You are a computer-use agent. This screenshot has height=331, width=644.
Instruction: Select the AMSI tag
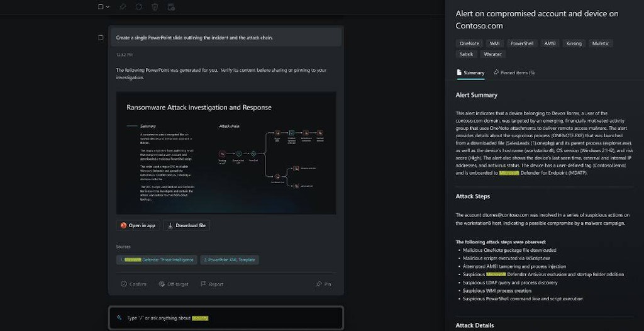tap(550, 43)
